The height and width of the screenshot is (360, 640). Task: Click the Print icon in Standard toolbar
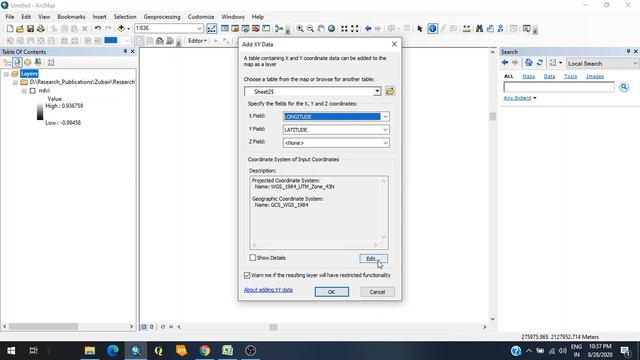(x=41, y=29)
